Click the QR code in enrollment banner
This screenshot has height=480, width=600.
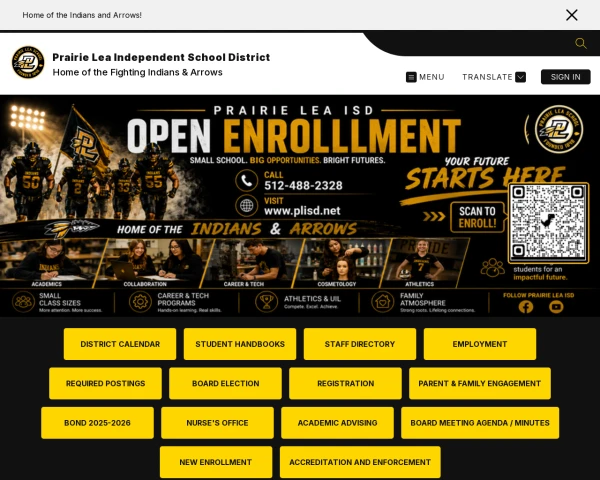[548, 223]
